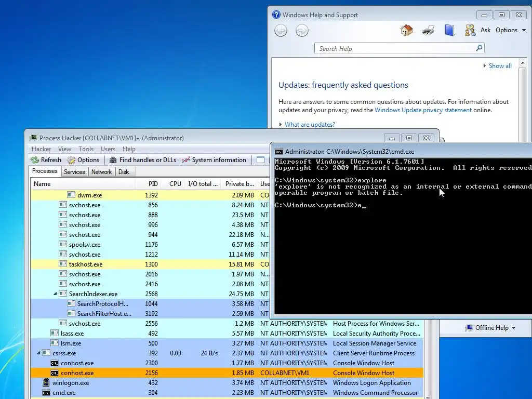This screenshot has width=532, height=399.
Task: Select svchost.exe with PID 2556
Action: [x=227, y=324]
